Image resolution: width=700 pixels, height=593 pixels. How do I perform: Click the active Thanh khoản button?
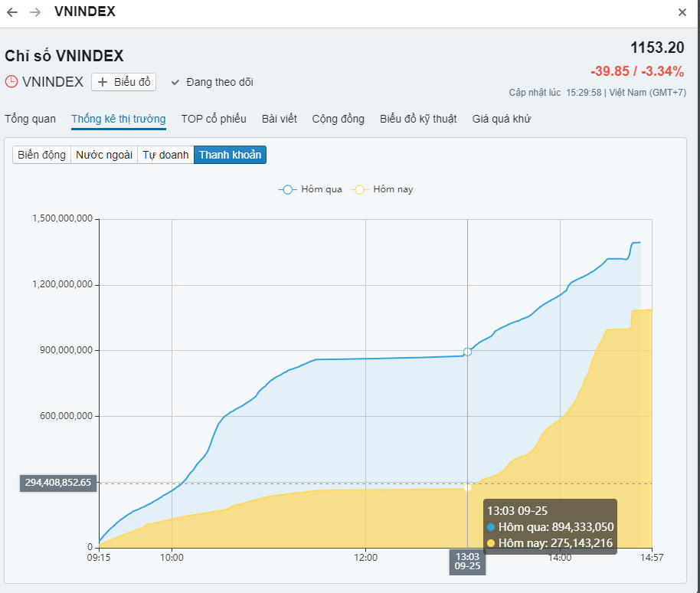(x=230, y=155)
